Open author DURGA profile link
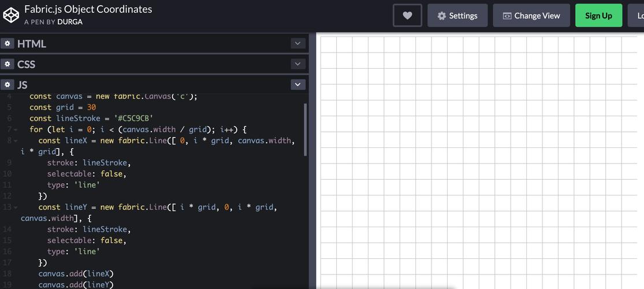The image size is (644, 289). pyautogui.click(x=70, y=22)
